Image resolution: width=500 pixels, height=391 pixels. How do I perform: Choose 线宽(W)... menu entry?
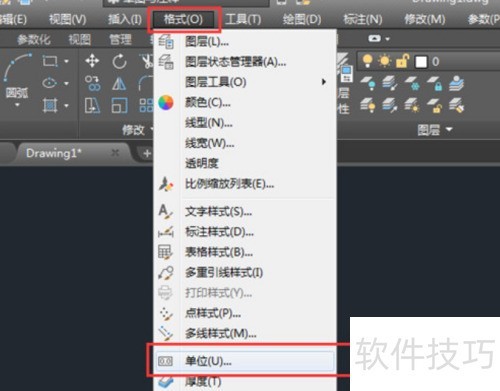pos(245,143)
